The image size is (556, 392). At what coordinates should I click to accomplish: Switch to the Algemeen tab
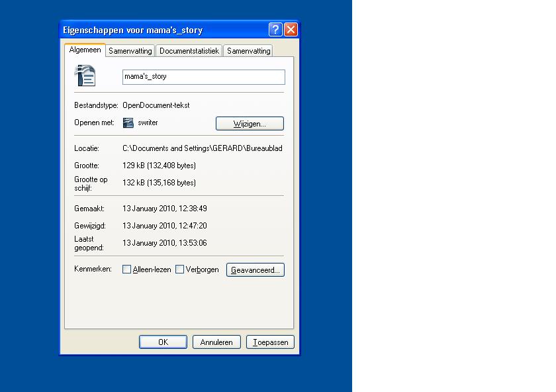[85, 50]
